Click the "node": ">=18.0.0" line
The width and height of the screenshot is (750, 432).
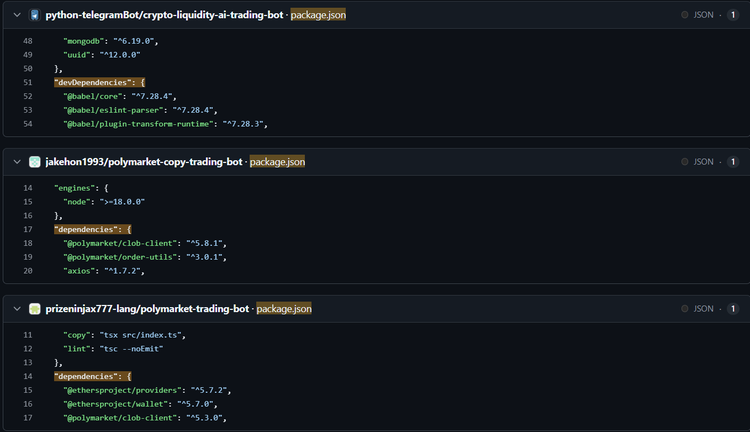104,202
